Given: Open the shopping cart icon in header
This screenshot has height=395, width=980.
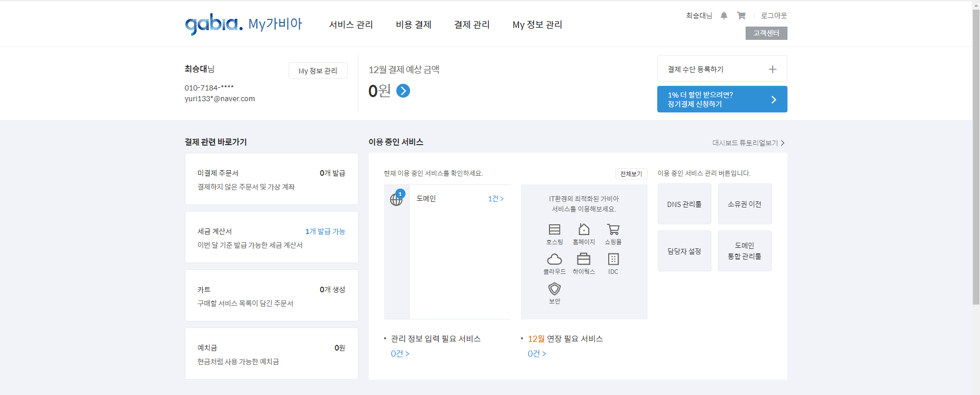Looking at the screenshot, I should [741, 16].
